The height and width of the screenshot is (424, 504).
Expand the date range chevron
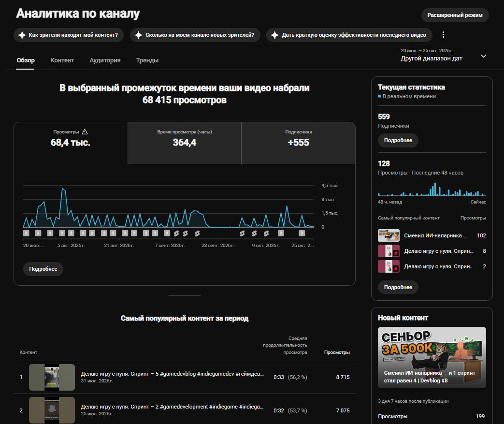pos(483,56)
